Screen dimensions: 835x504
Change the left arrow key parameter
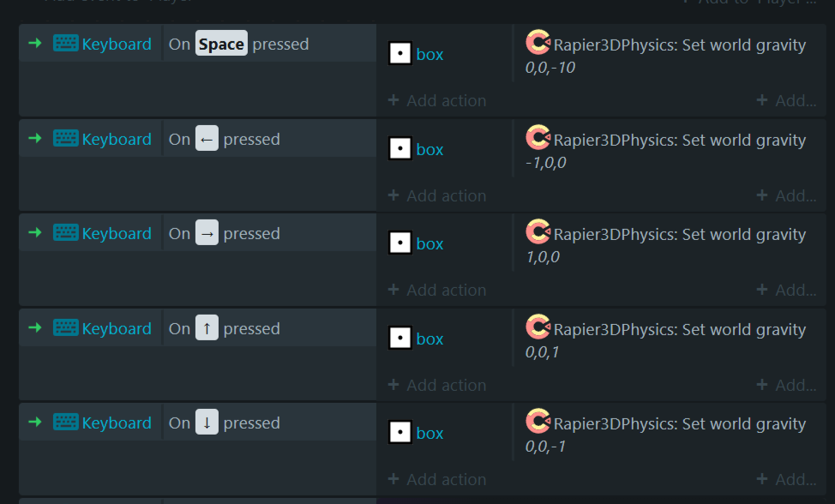(x=207, y=138)
